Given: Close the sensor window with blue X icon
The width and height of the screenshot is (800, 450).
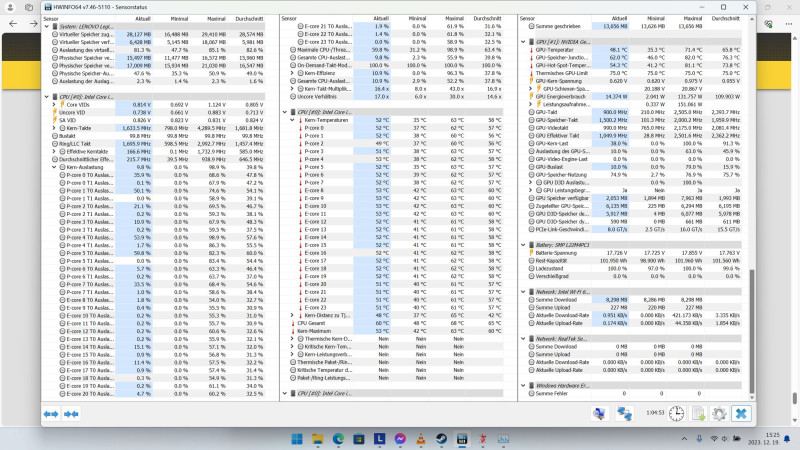Looking at the screenshot, I should tap(741, 413).
